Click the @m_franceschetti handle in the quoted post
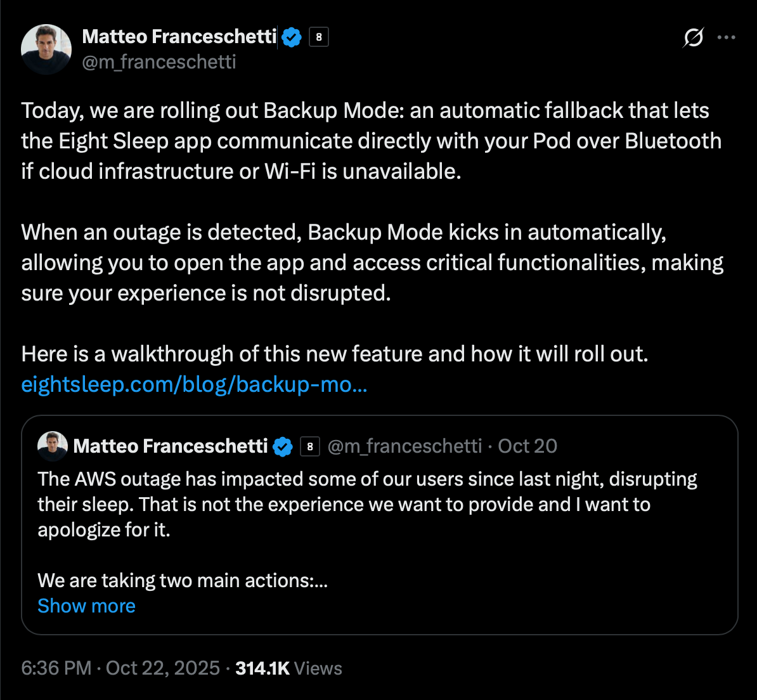Viewport: 757px width, 700px height. coord(404,446)
